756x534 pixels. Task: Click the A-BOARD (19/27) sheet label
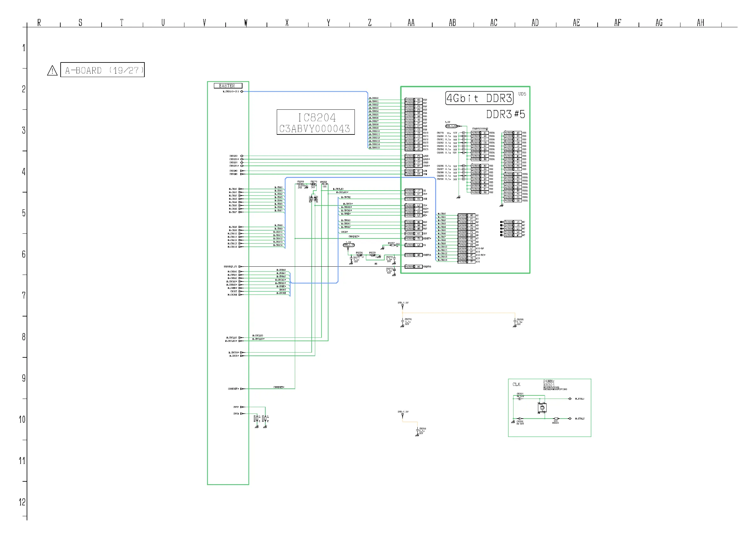point(103,70)
